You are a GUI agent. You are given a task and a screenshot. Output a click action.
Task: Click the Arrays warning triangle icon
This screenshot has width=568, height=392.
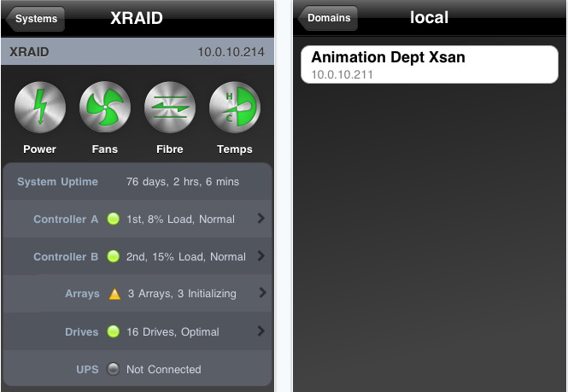(x=114, y=294)
